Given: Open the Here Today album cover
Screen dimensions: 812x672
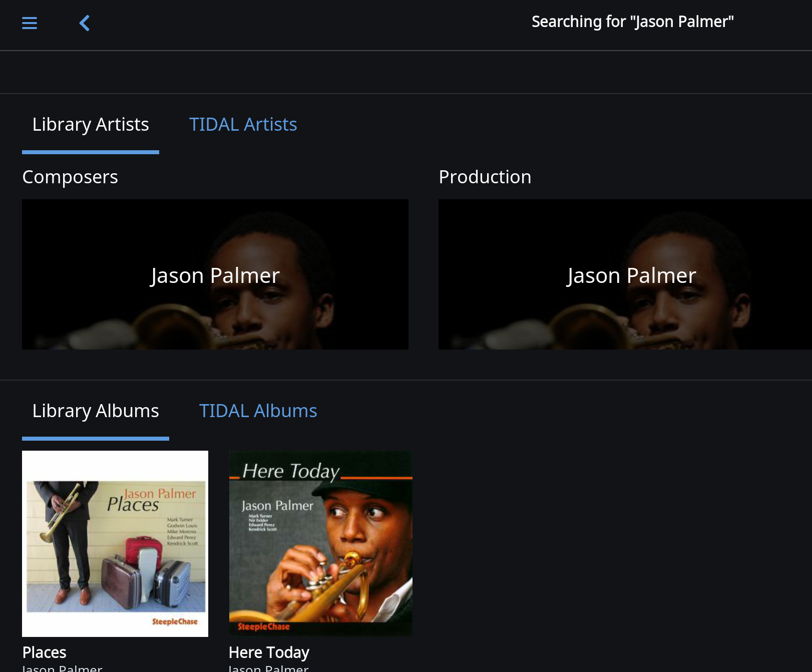Looking at the screenshot, I should [321, 544].
